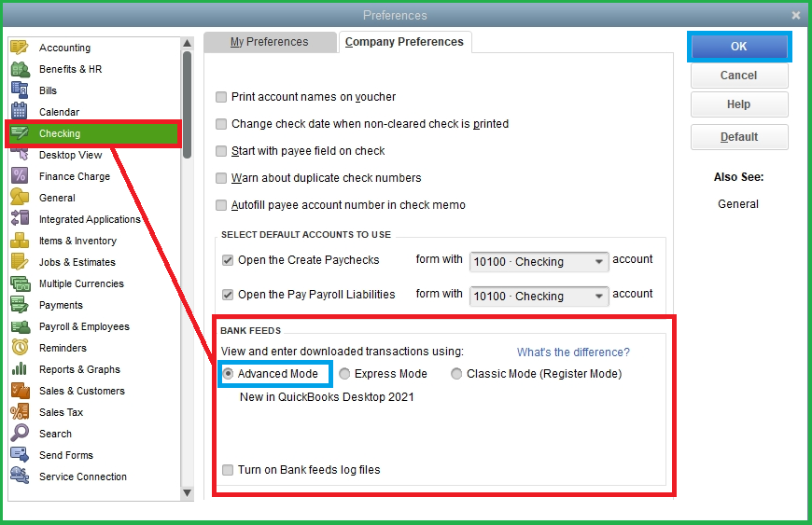Click the Service Connection icon

pyautogui.click(x=20, y=476)
